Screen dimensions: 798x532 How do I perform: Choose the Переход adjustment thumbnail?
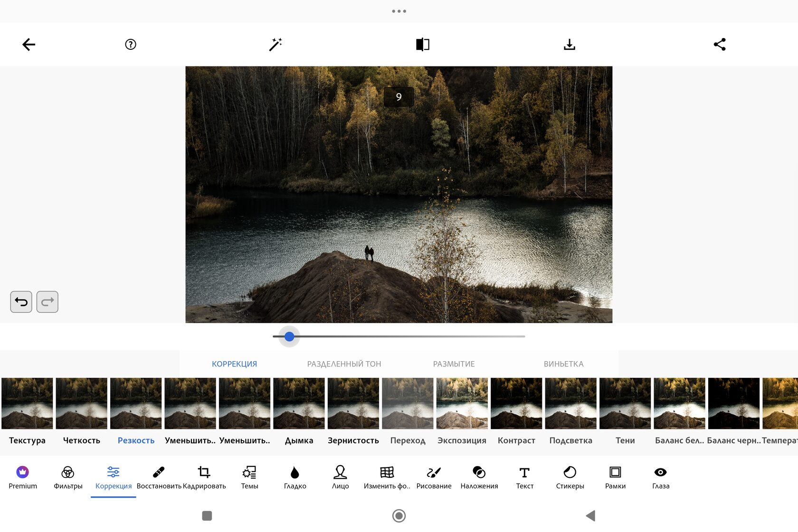[x=408, y=403]
